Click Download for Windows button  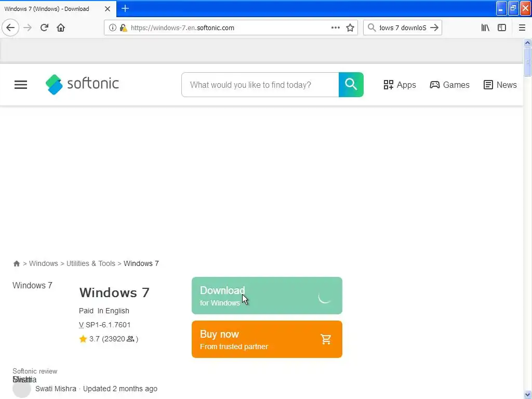pos(267,296)
